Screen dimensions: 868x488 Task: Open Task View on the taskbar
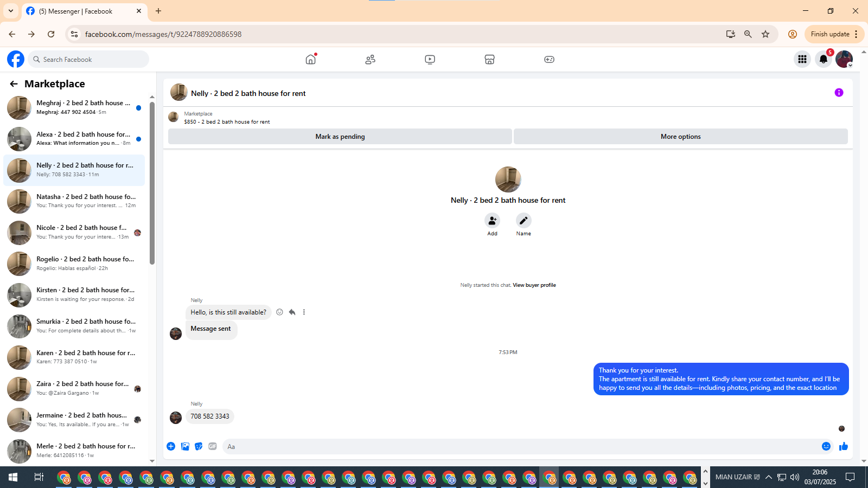pyautogui.click(x=39, y=477)
